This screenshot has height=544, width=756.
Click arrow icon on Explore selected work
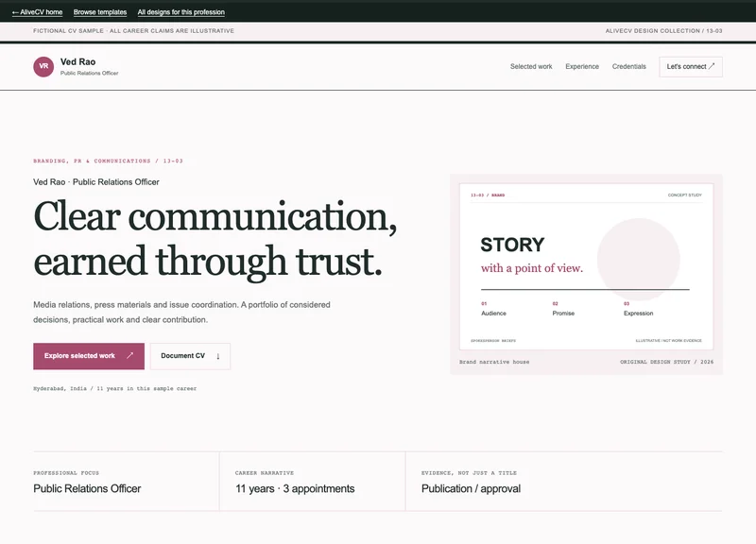(129, 356)
